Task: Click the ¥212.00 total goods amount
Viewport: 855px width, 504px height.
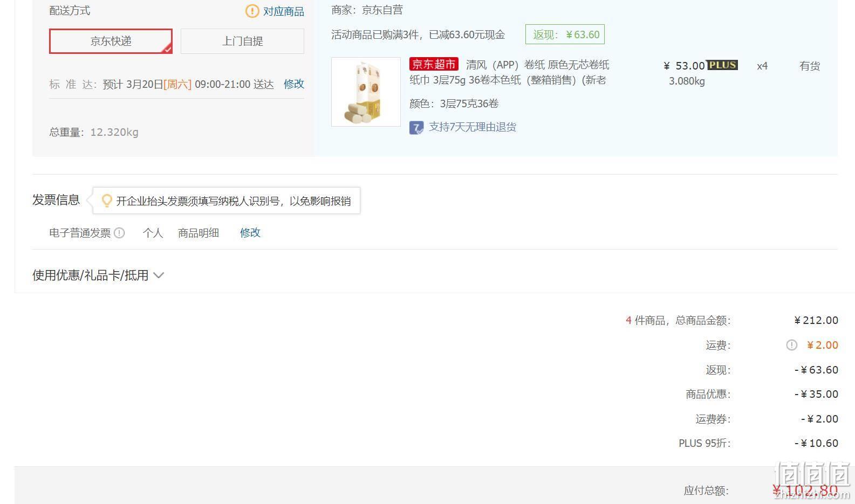Action: (816, 321)
